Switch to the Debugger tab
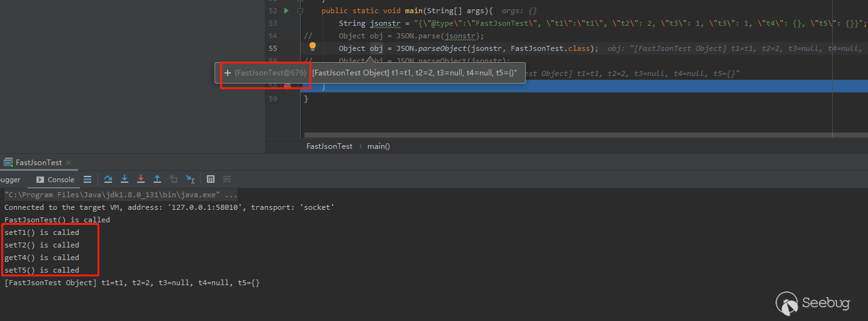The width and height of the screenshot is (868, 321). point(9,180)
